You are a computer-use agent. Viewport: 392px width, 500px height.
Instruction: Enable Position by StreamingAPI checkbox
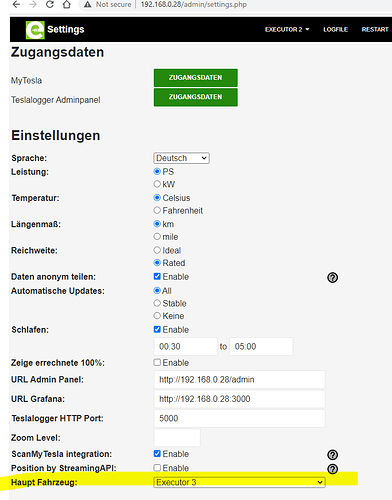pos(157,468)
